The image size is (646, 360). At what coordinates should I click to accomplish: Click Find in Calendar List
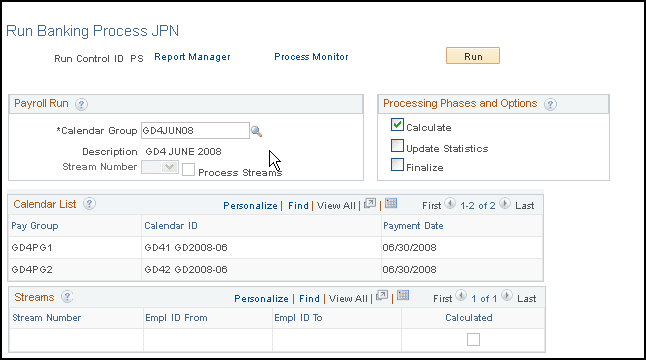click(x=298, y=206)
